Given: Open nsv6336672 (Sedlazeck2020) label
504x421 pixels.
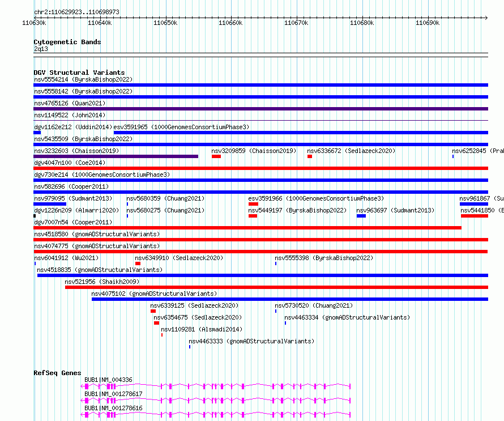Looking at the screenshot, I should coord(351,151).
